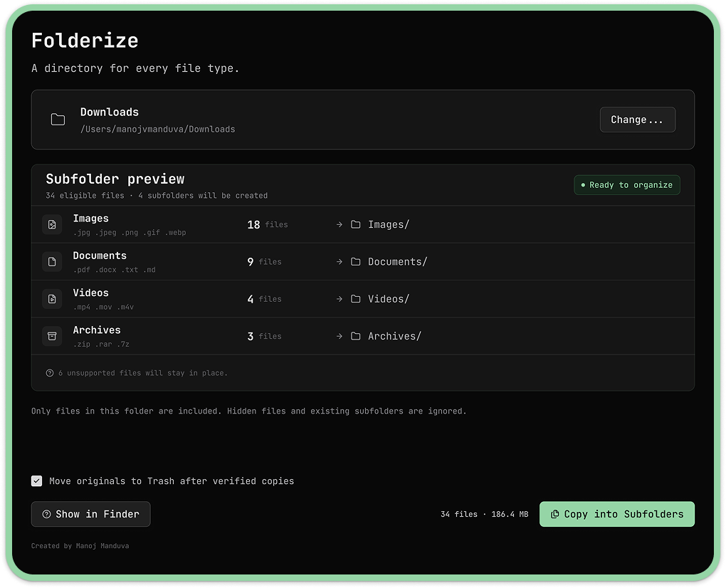Click the Documents category file icon
726x588 pixels.
[52, 261]
